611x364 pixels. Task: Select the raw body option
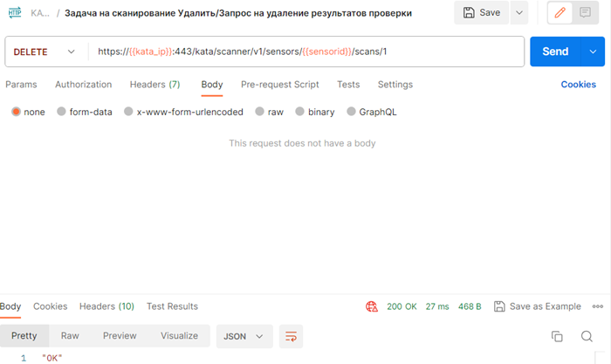(269, 112)
